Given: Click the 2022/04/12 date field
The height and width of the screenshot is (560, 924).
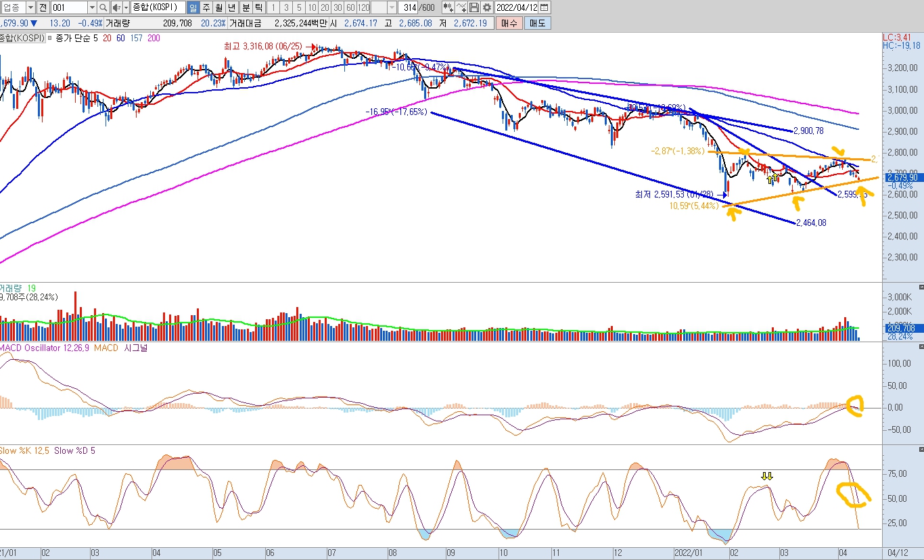Looking at the screenshot, I should (517, 7).
